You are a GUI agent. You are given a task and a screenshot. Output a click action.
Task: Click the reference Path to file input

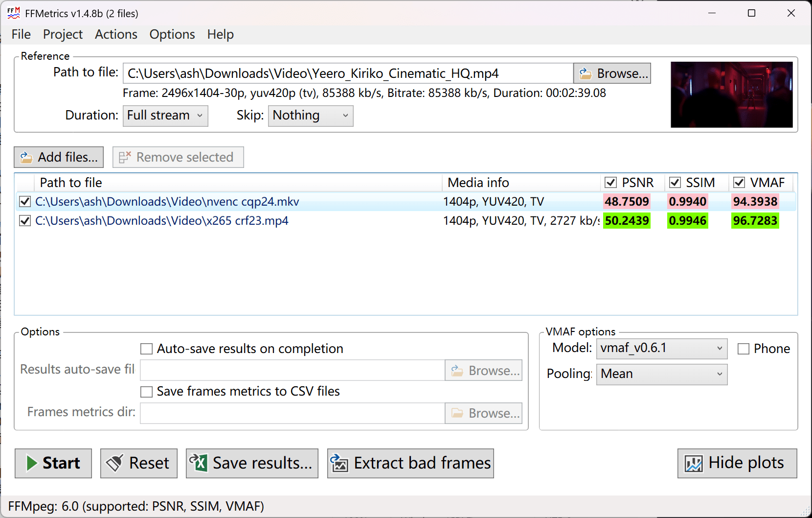[x=348, y=73]
